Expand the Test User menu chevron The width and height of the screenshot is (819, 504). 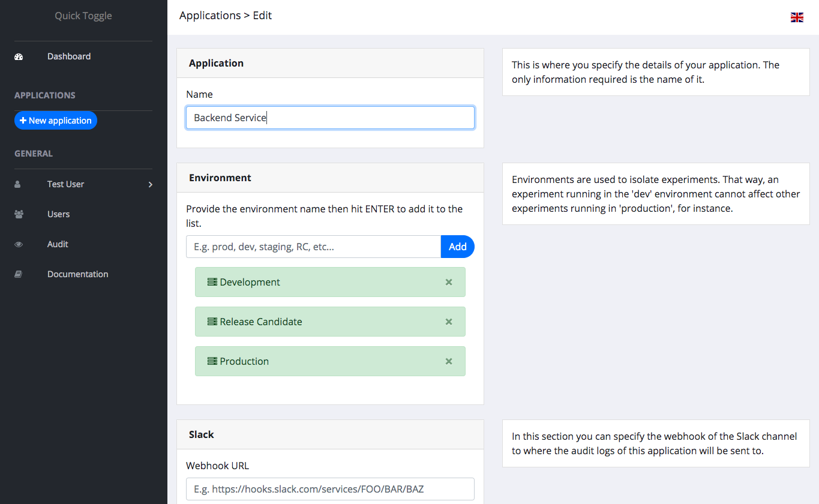[150, 184]
